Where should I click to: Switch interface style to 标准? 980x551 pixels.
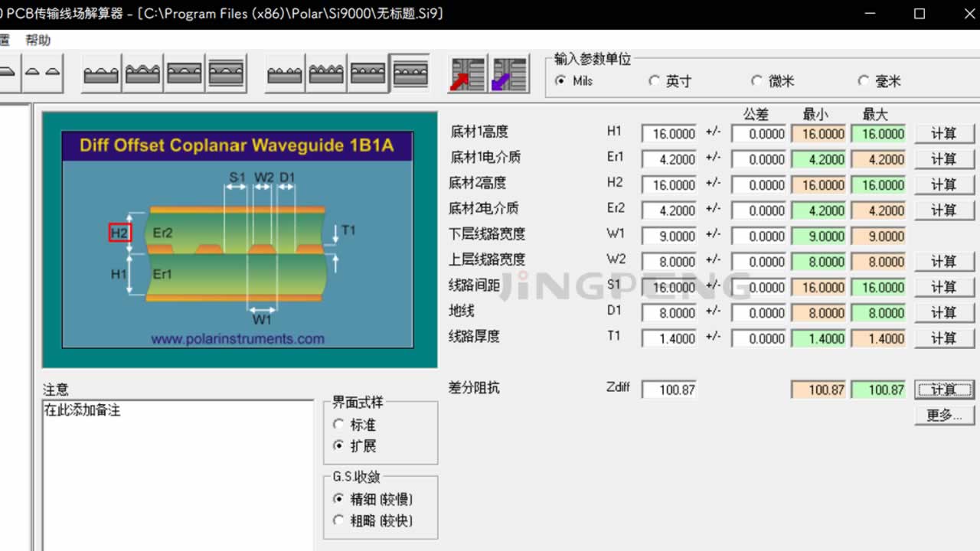(354, 424)
